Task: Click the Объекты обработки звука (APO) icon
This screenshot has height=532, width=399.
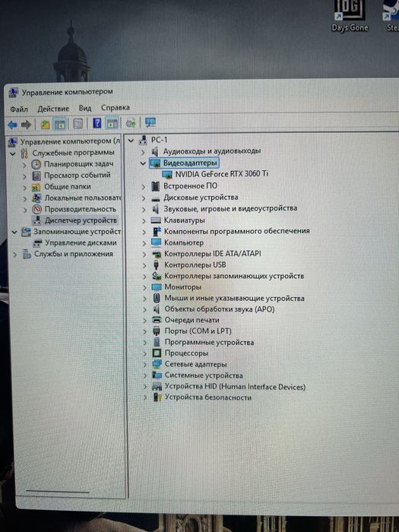Action: click(157, 309)
